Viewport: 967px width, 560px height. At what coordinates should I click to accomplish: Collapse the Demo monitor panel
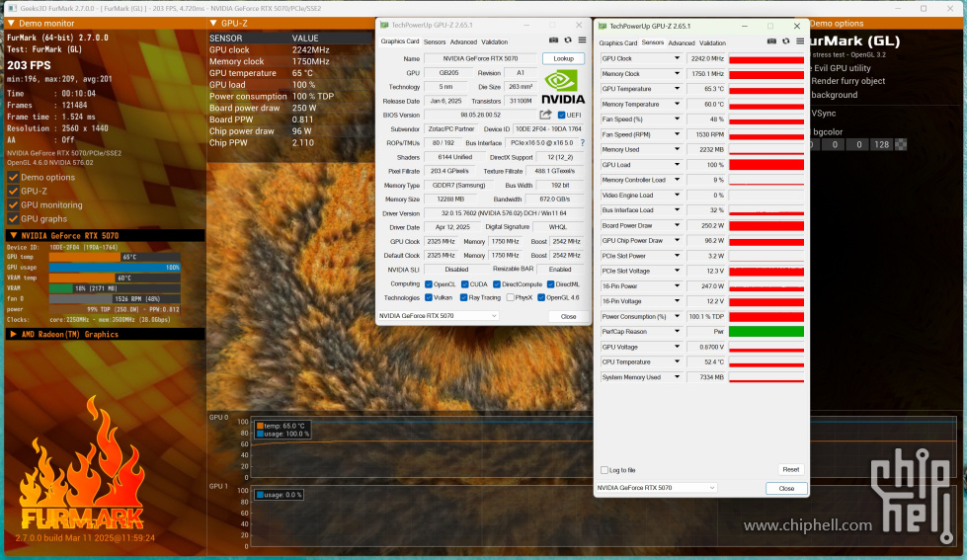pyautogui.click(x=11, y=24)
